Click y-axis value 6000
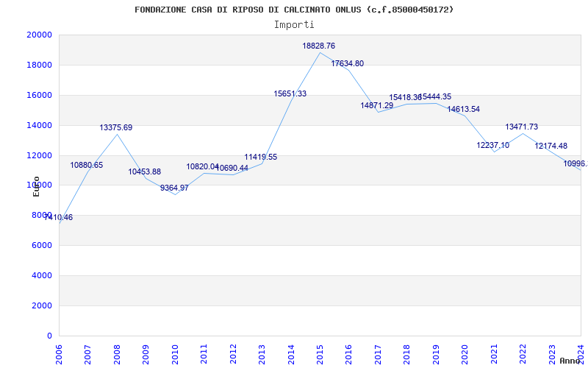 tap(42, 245)
